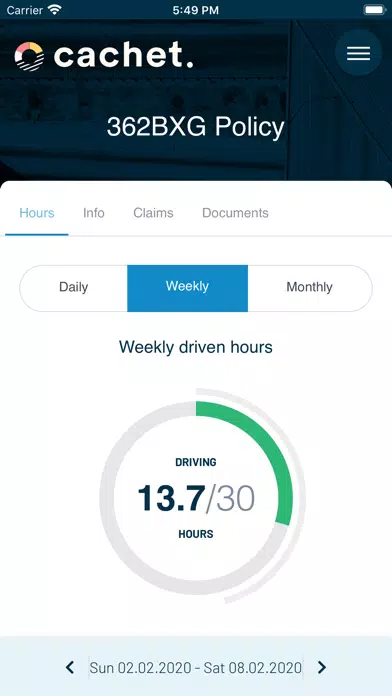The width and height of the screenshot is (392, 696).
Task: Open the hamburger menu
Action: tap(358, 53)
